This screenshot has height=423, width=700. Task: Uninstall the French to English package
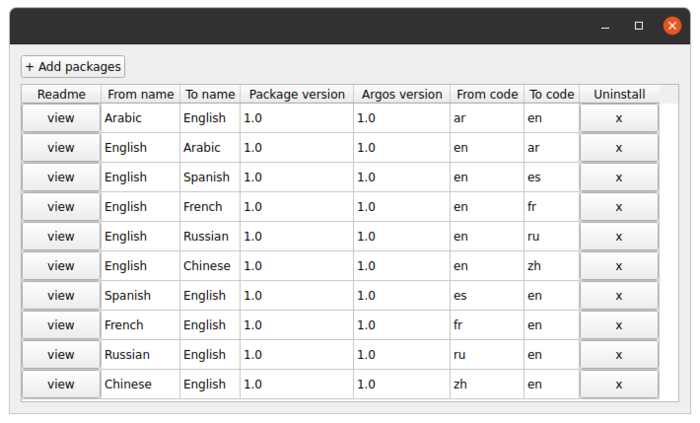619,325
